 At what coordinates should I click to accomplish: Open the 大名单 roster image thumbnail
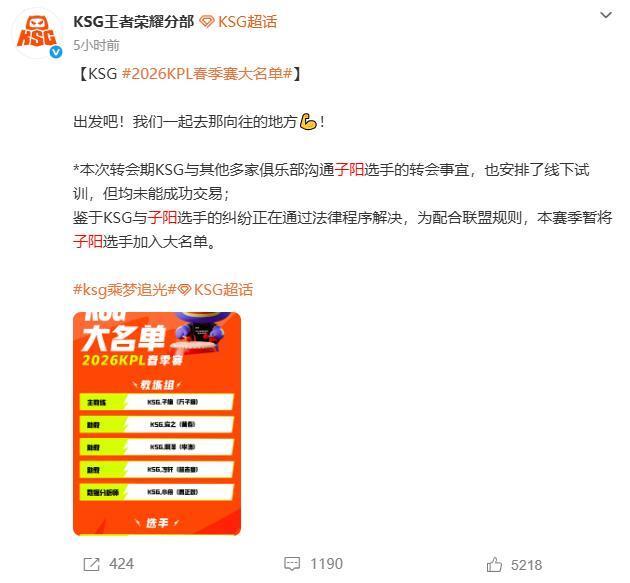pyautogui.click(x=157, y=423)
